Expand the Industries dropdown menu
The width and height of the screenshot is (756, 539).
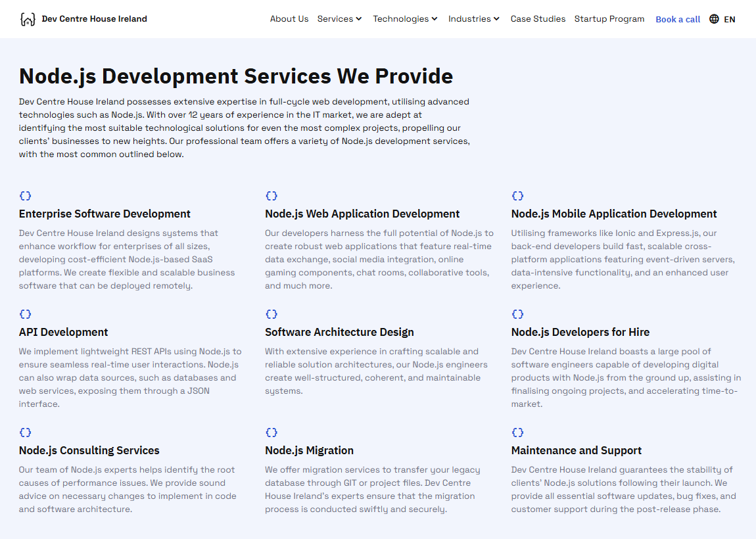point(474,19)
